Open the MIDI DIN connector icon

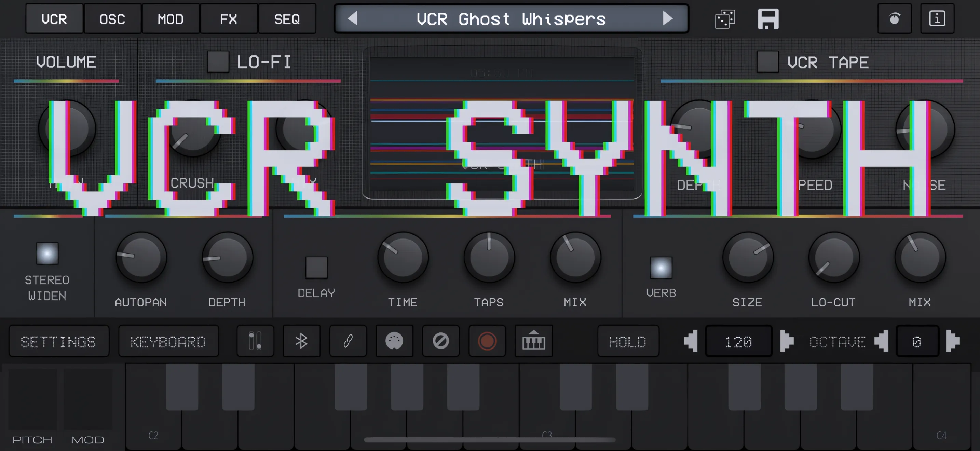tap(395, 341)
